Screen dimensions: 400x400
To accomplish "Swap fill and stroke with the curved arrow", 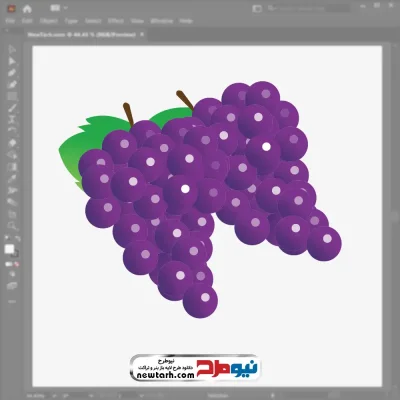I will pos(18,238).
